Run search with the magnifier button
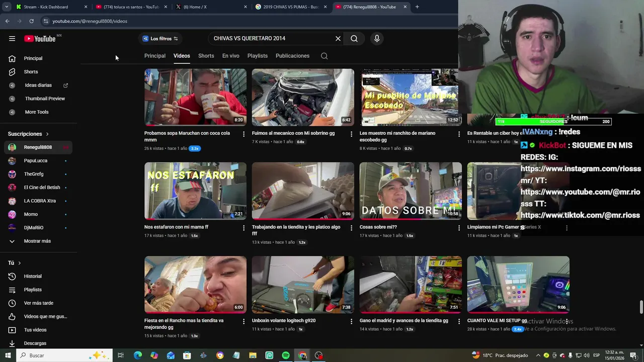The image size is (644, 362). [x=354, y=39]
